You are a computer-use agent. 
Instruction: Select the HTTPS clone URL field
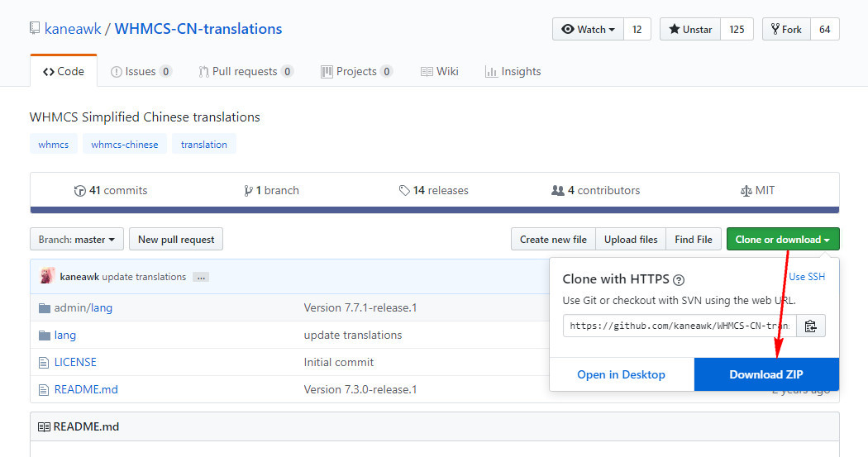point(680,326)
